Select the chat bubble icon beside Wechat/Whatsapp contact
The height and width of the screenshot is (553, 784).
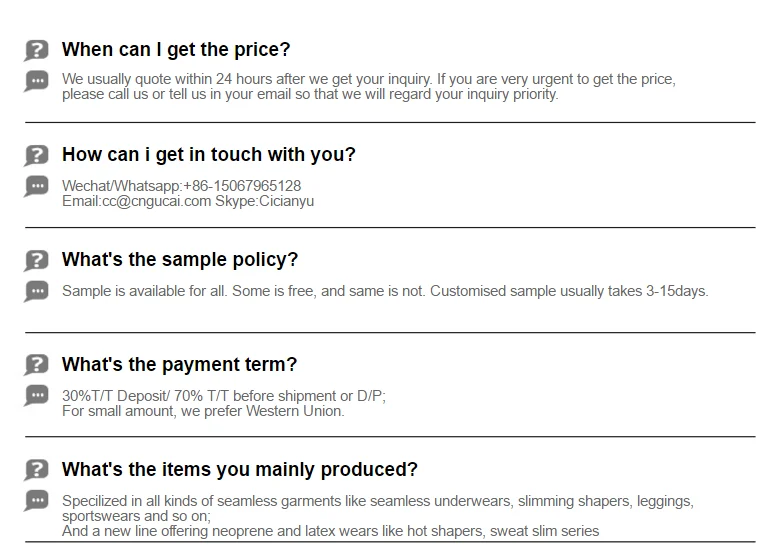click(x=37, y=187)
